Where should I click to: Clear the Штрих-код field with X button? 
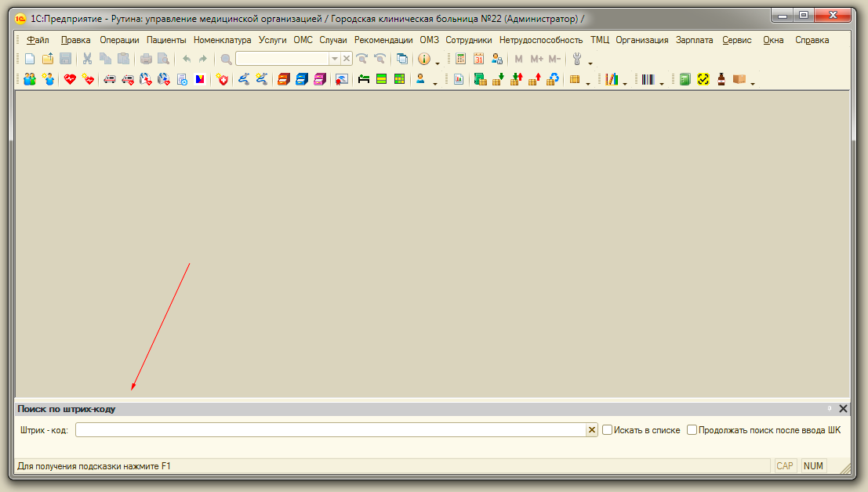pyautogui.click(x=592, y=430)
